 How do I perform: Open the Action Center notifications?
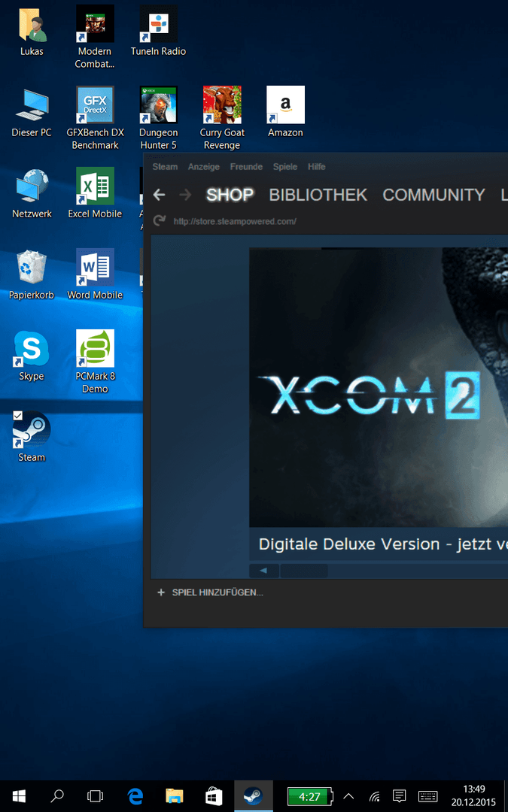399,796
